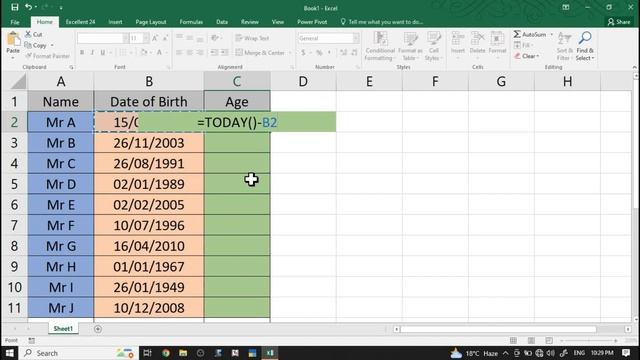Open the General number format dropdown
The height and width of the screenshot is (360, 640).
[x=356, y=38]
